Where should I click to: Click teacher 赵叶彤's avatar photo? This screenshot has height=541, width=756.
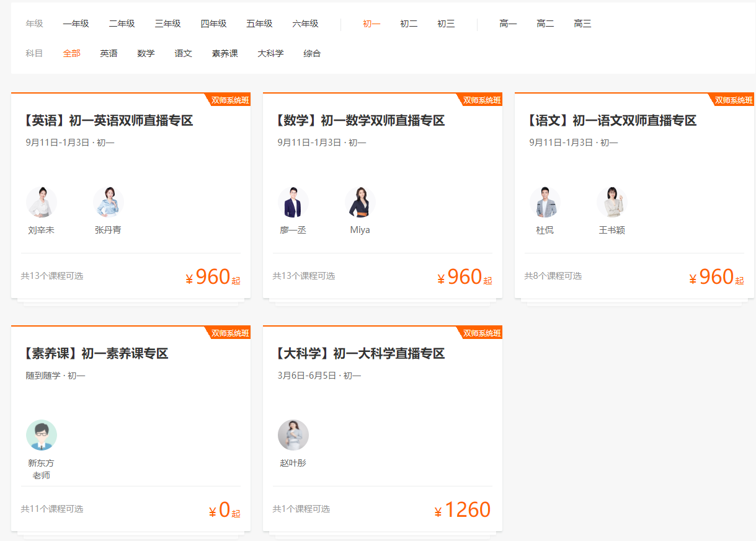(293, 435)
